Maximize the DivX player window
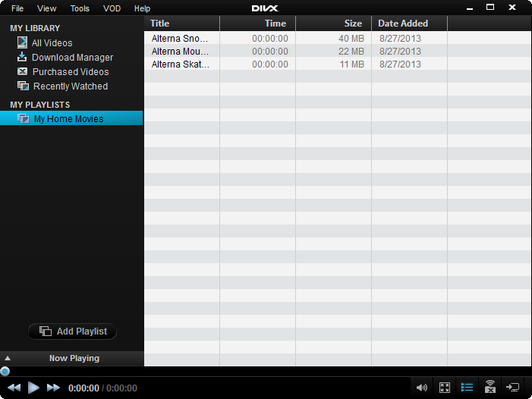 point(490,7)
